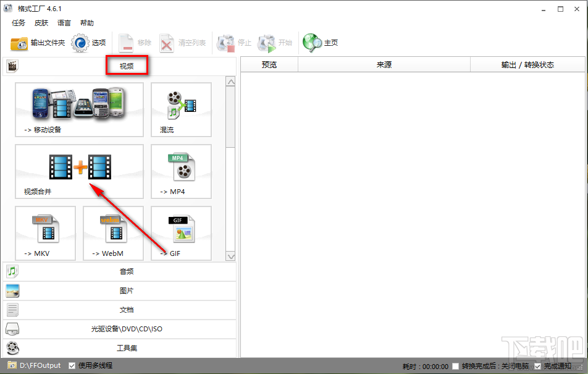Maximize the Format Factory window
The height and width of the screenshot is (374, 588).
[x=560, y=9]
